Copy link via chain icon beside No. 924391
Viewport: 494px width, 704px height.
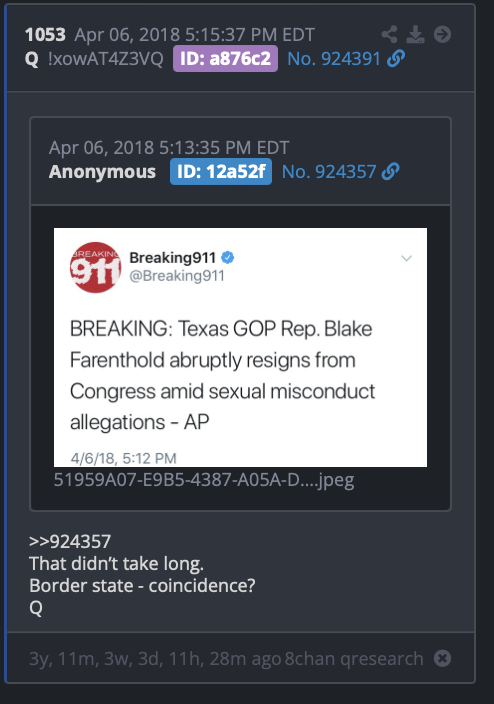coord(396,58)
